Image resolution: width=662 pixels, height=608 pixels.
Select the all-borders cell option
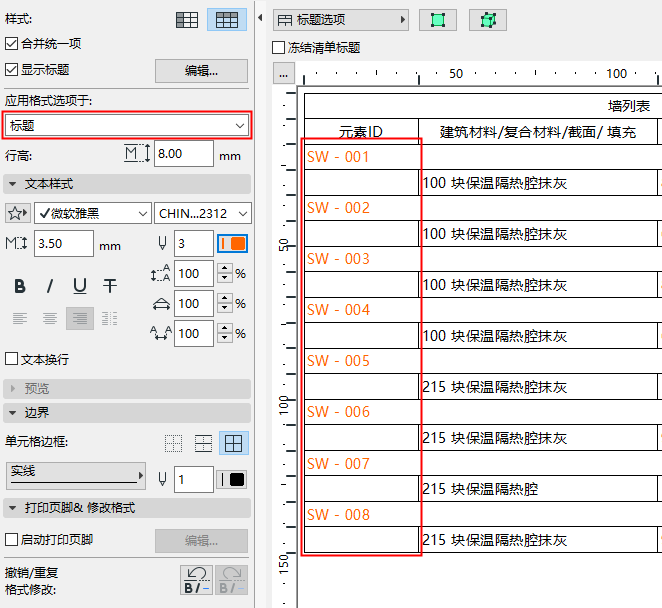(233, 443)
